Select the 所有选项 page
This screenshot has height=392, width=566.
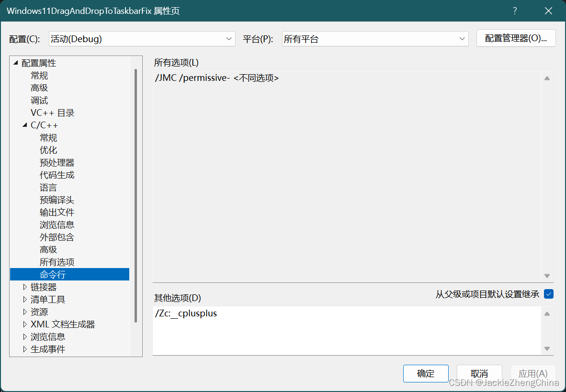pos(57,262)
